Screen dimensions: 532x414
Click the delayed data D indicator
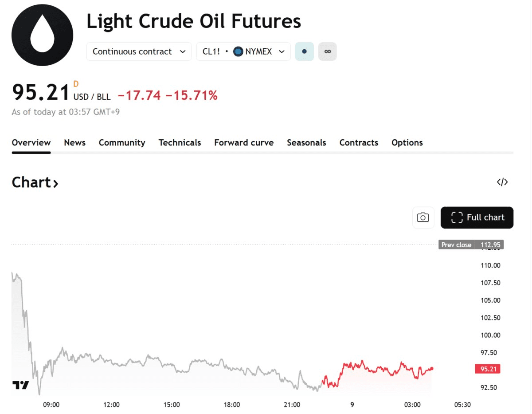pyautogui.click(x=76, y=84)
